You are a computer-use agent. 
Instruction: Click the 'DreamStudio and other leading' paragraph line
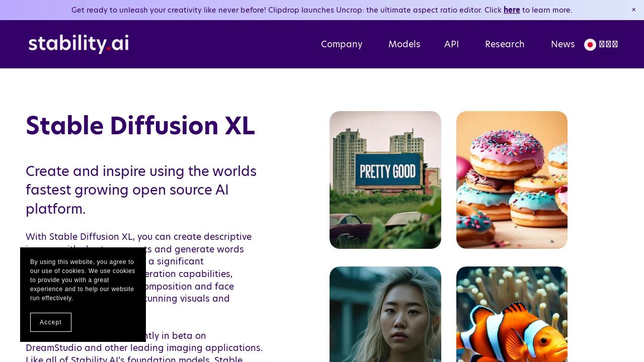pos(144,348)
